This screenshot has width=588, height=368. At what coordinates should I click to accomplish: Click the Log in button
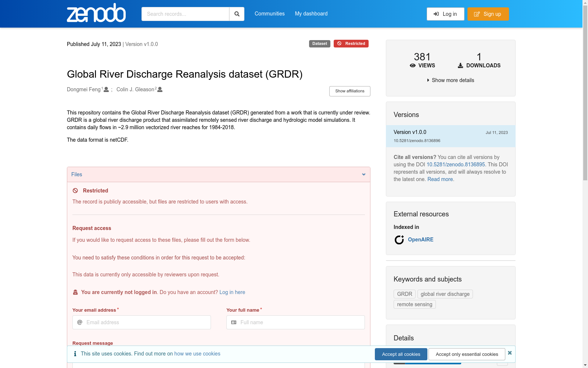click(x=445, y=14)
